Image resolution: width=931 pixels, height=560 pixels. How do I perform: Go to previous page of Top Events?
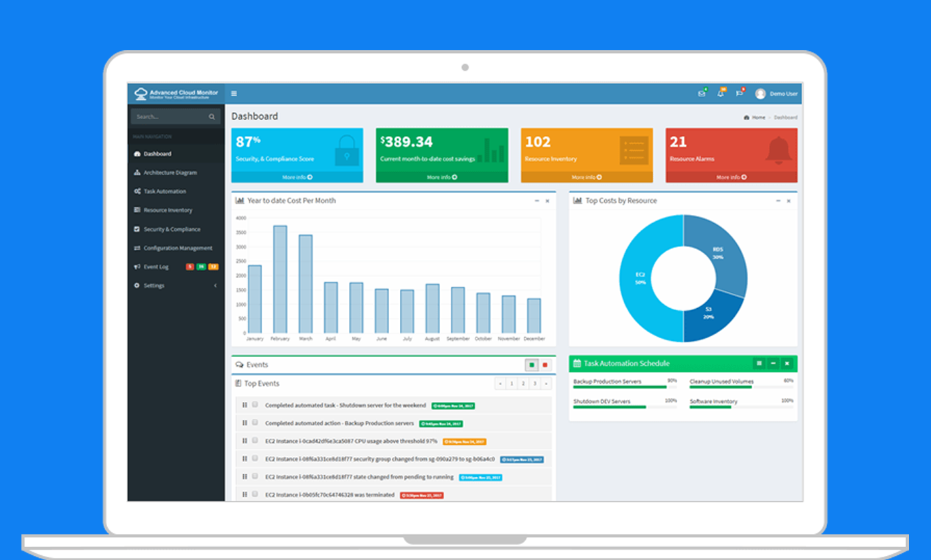click(x=500, y=384)
